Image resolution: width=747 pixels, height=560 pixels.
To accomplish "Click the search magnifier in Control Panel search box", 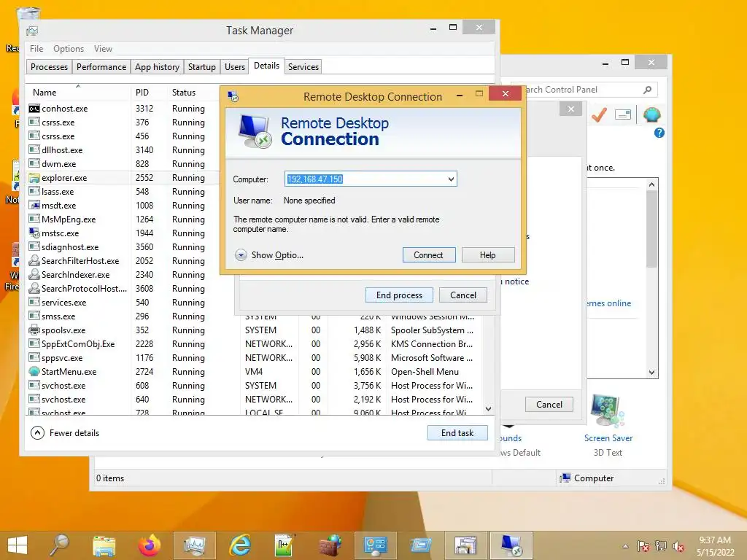I will pyautogui.click(x=647, y=90).
